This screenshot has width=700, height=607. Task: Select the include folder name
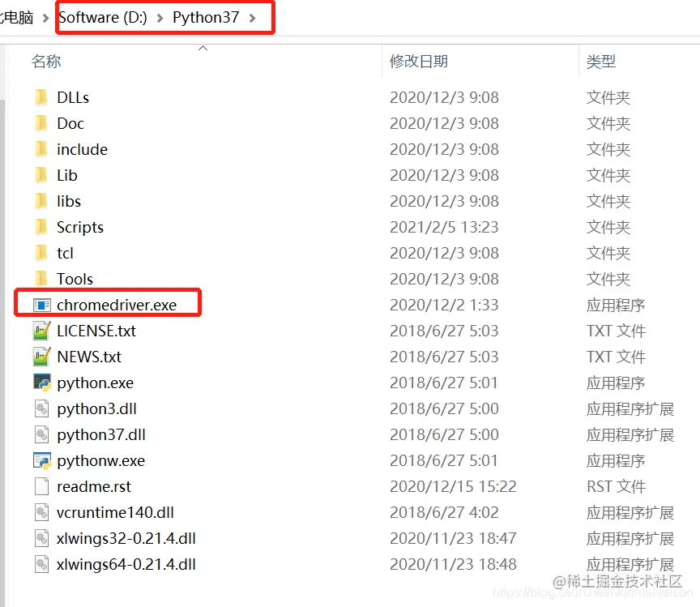[x=82, y=150]
